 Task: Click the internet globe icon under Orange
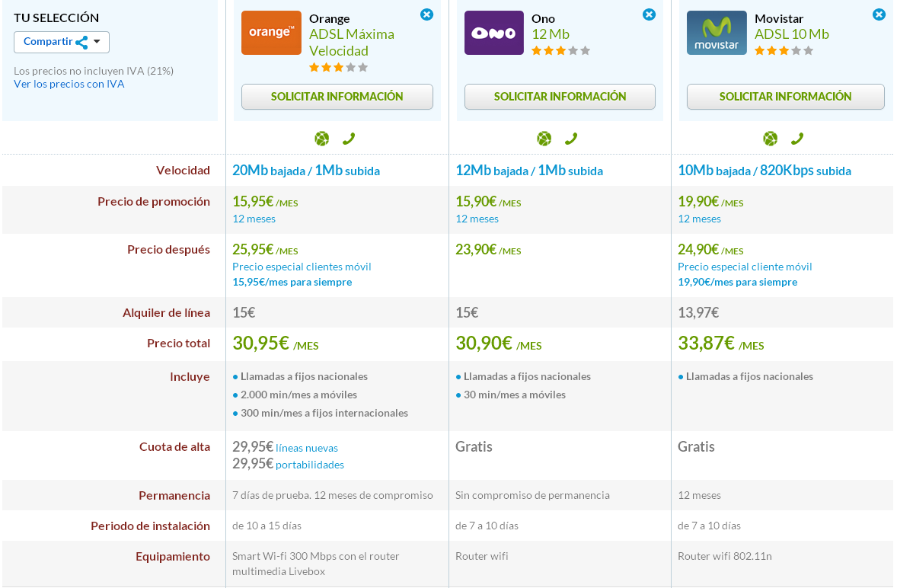pos(322,139)
